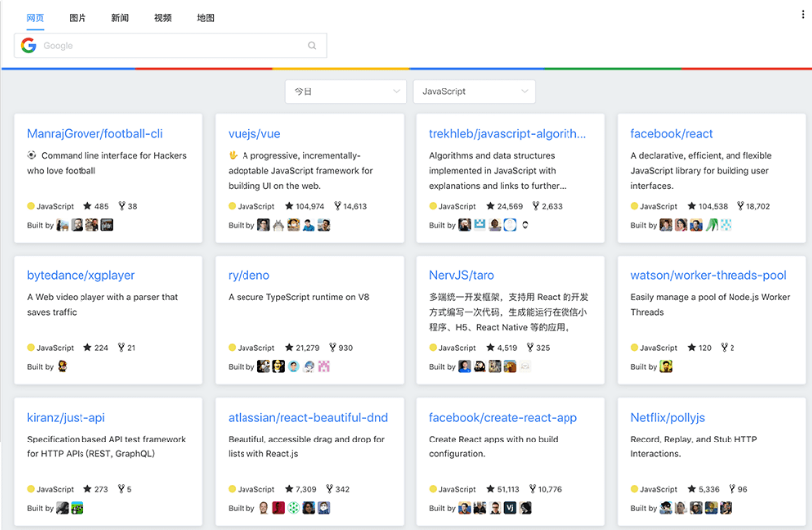The width and height of the screenshot is (812, 530).
Task: Click the 'A secure TypeScript runtime on V8' description
Action: pos(298,297)
